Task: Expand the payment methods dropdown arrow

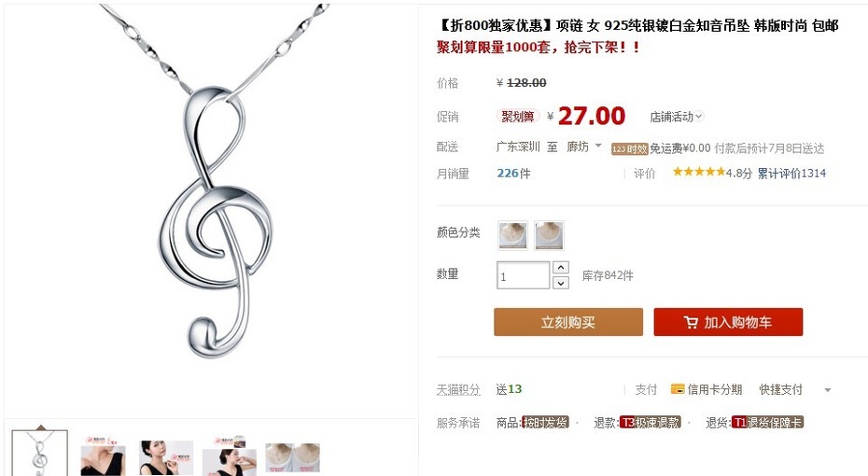Action: point(828,389)
